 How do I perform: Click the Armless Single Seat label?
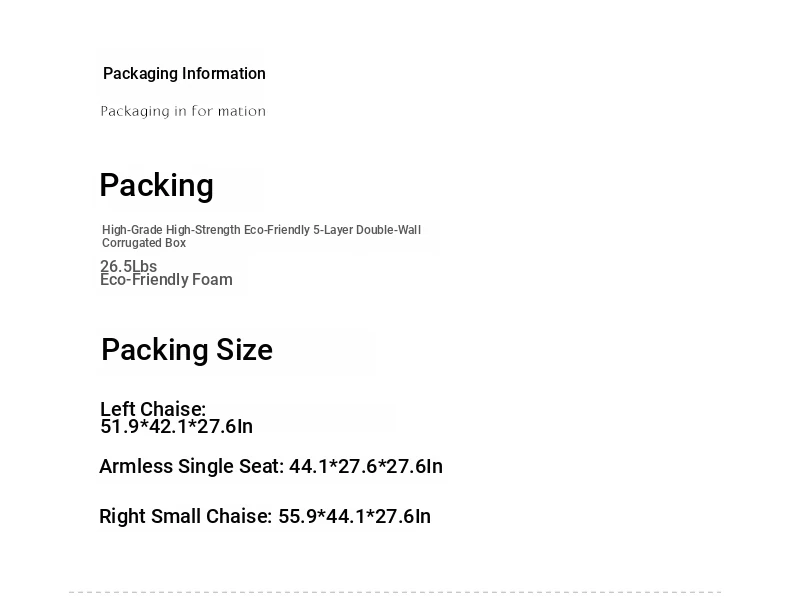[x=191, y=466]
